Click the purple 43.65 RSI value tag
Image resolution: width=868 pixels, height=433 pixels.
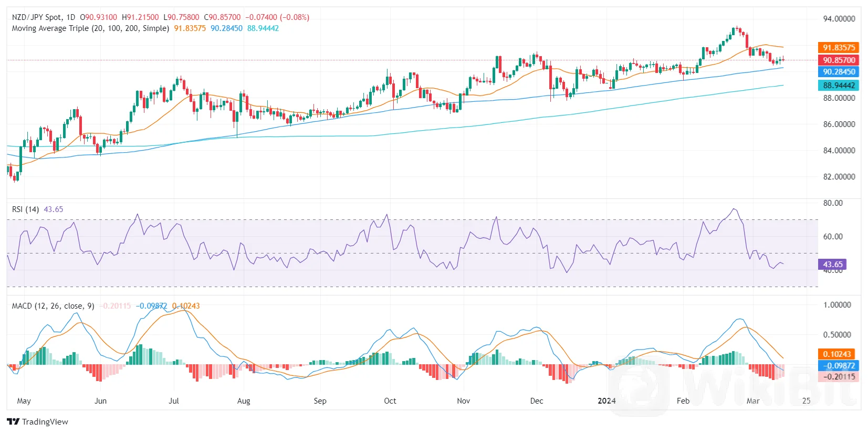click(832, 265)
